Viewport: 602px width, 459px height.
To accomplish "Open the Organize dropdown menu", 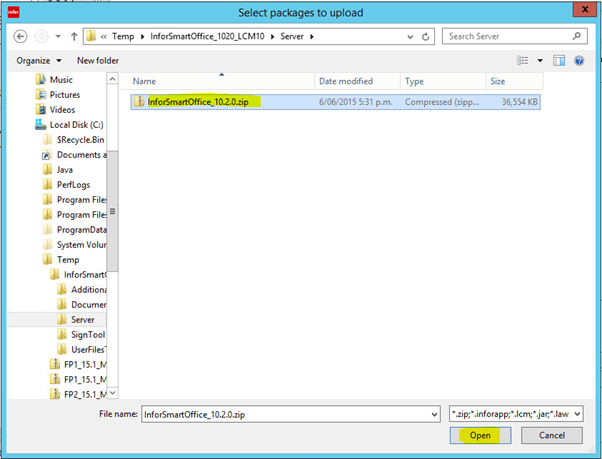I will (x=39, y=60).
